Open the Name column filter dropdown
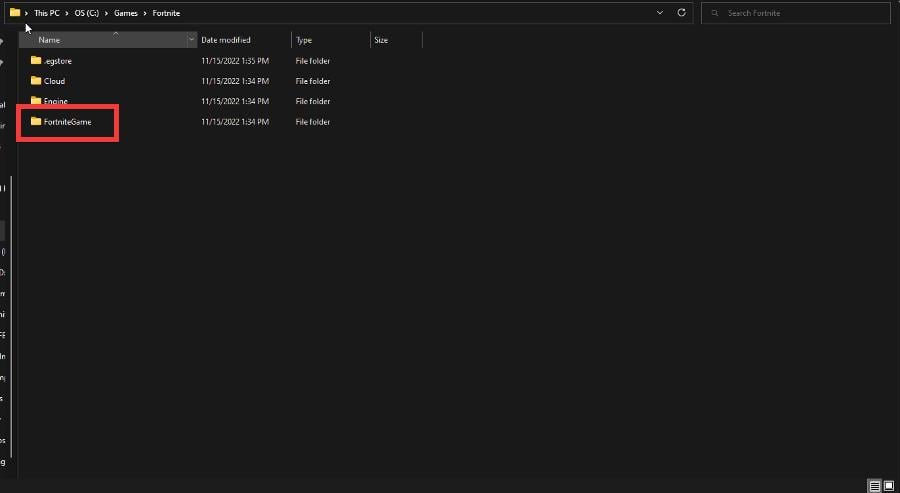The width and height of the screenshot is (900, 493). coord(192,40)
